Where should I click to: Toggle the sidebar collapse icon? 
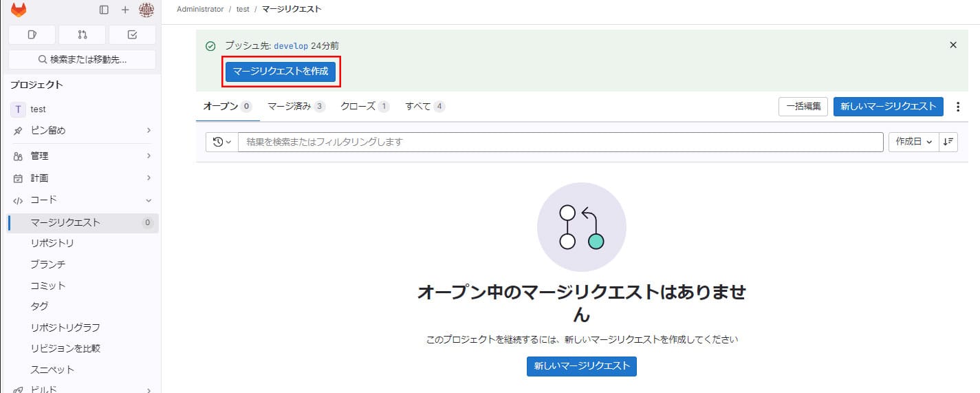pyautogui.click(x=104, y=10)
